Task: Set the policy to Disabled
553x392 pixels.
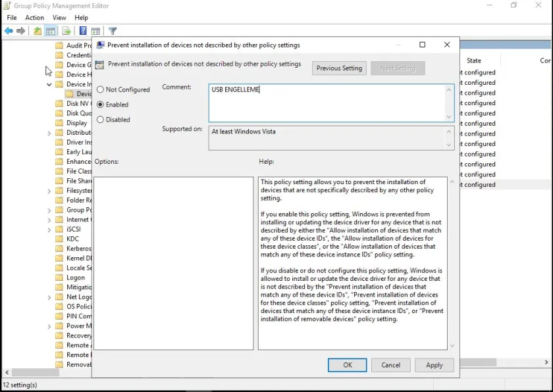Action: [101, 120]
